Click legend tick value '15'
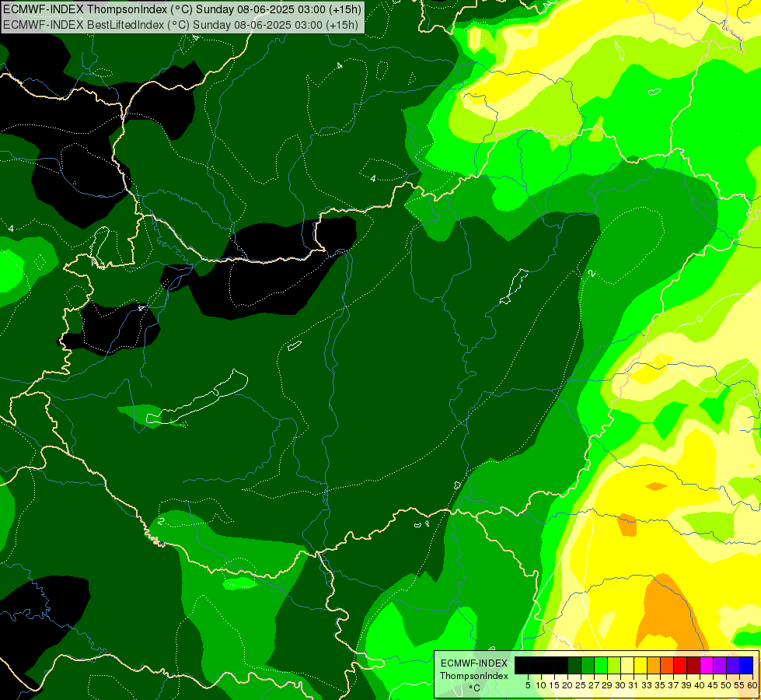 555,685
